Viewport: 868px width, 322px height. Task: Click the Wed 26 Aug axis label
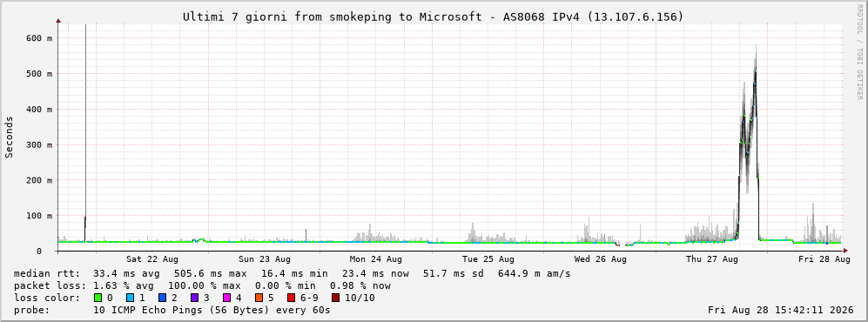tap(601, 259)
